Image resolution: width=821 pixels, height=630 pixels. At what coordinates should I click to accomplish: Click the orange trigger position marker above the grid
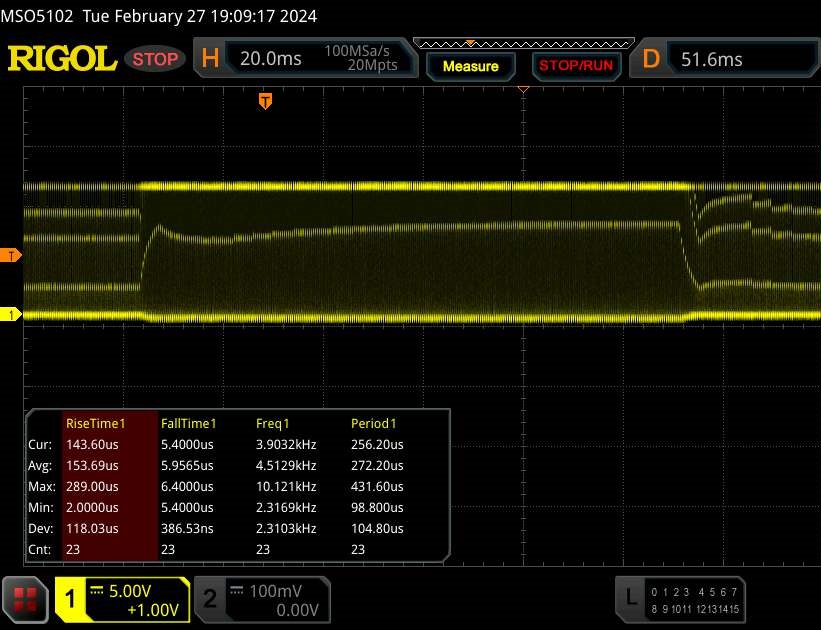click(x=265, y=100)
